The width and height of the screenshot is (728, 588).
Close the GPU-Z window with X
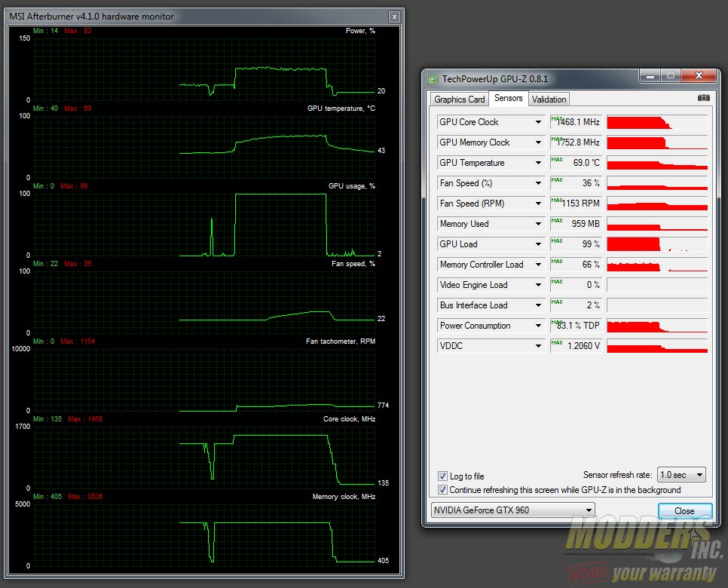point(699,75)
